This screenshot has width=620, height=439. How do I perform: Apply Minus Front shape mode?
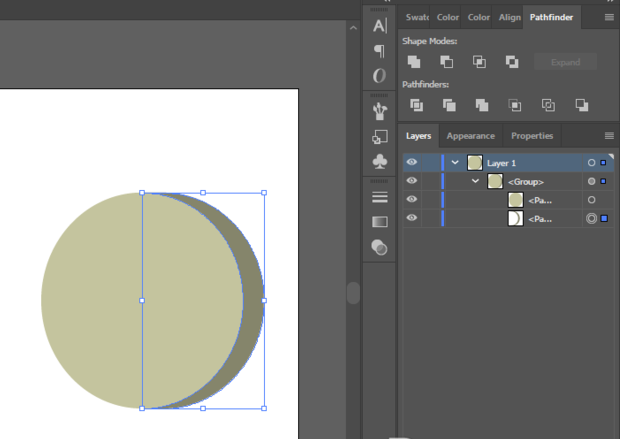coord(446,62)
